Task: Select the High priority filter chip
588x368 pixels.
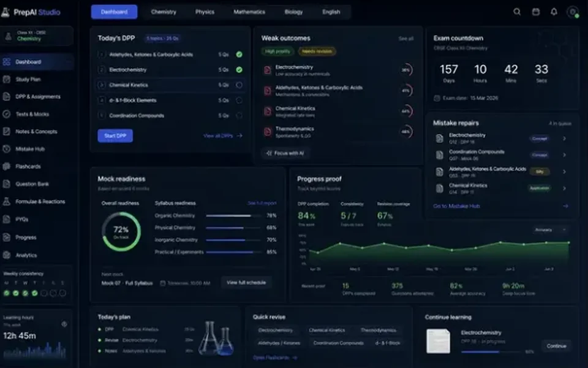Action: 277,51
